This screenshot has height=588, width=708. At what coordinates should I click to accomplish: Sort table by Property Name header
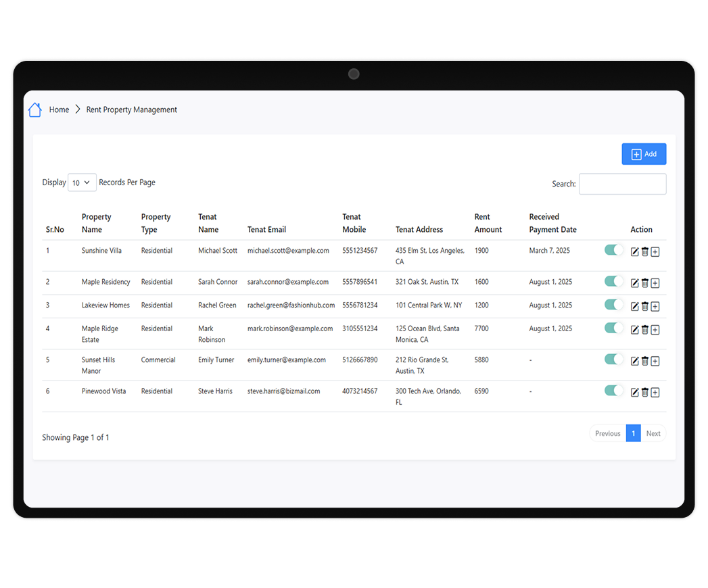[x=96, y=223]
